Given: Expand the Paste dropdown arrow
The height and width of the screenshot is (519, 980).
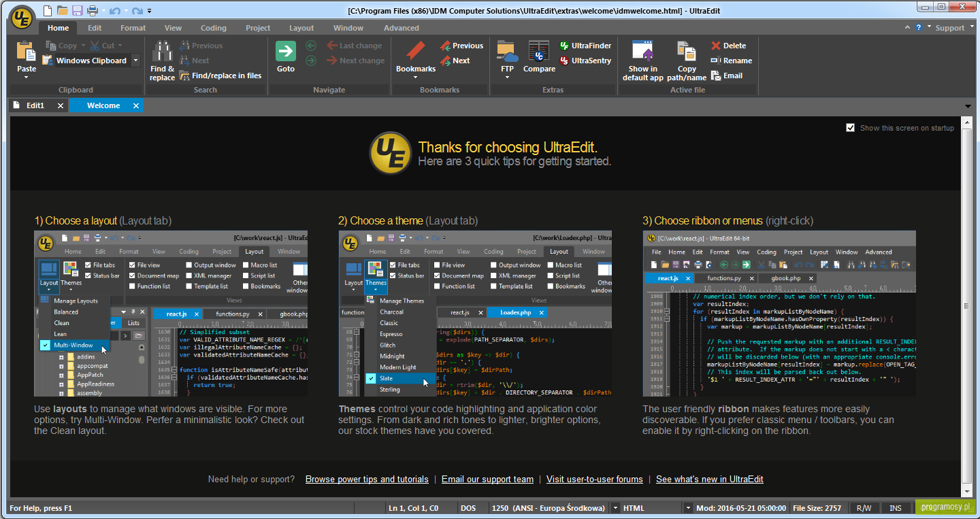Looking at the screenshot, I should coord(27,77).
